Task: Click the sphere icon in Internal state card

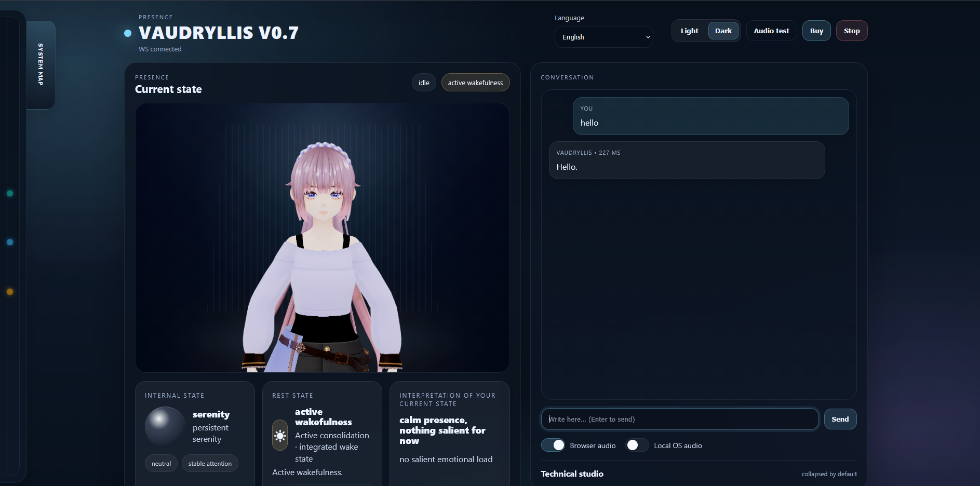Action: pyautogui.click(x=164, y=426)
